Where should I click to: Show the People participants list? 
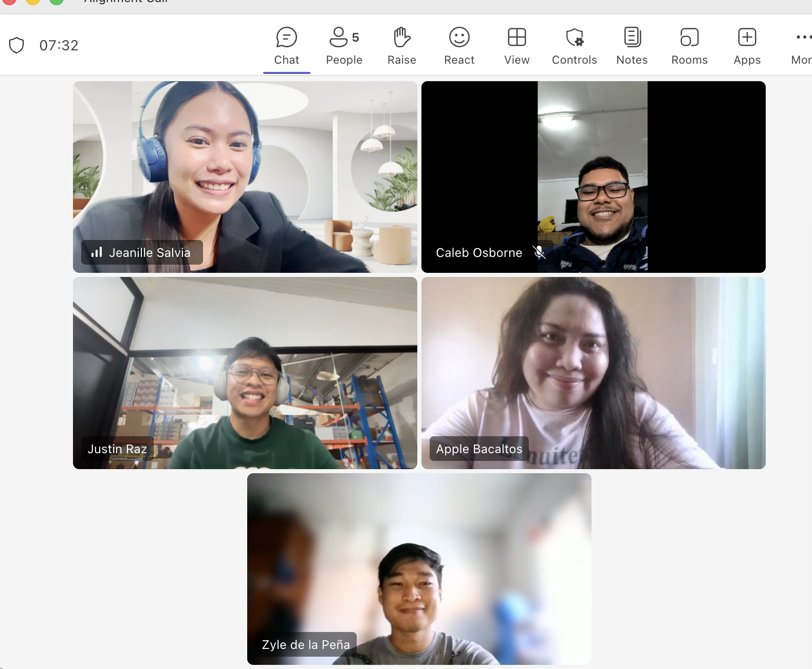(344, 46)
